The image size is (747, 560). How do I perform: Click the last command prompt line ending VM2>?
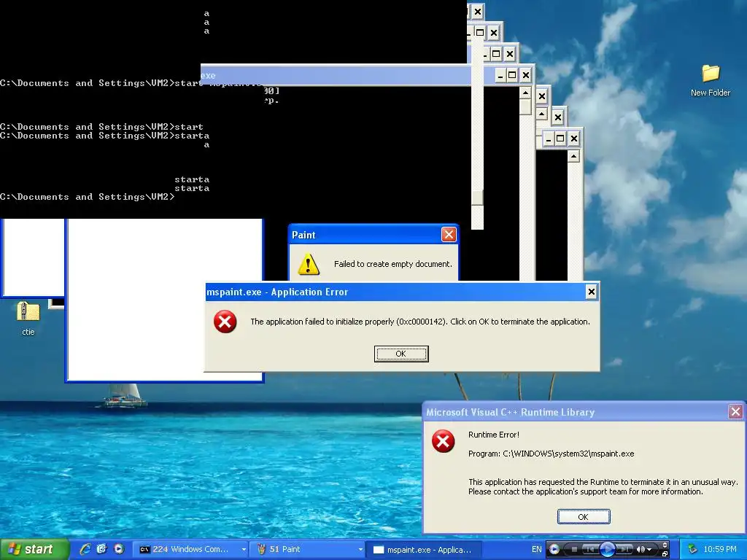pos(88,197)
